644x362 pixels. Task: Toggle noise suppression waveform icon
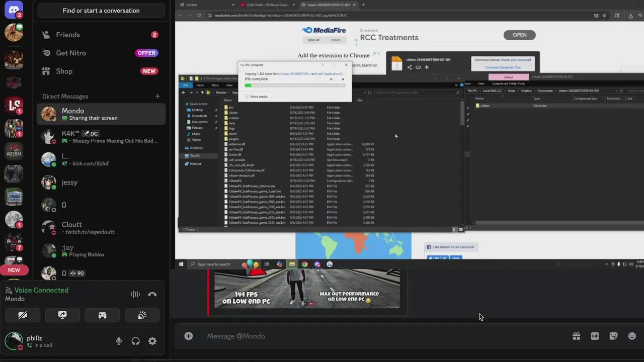tap(135, 294)
